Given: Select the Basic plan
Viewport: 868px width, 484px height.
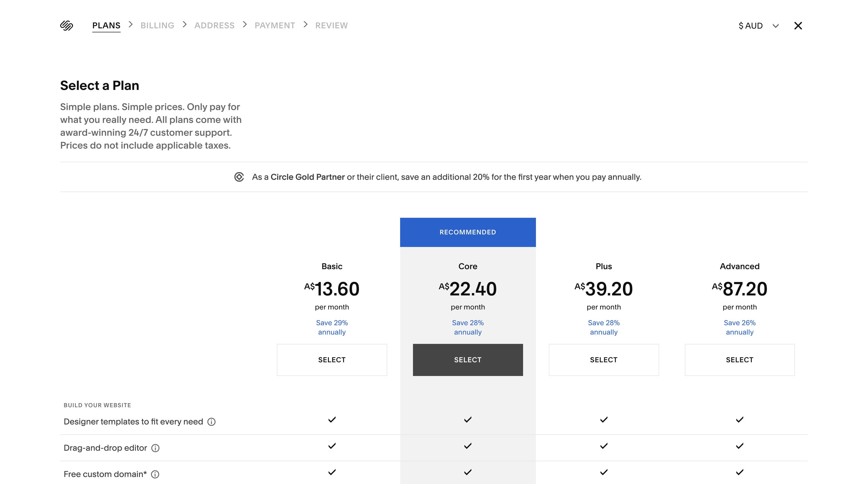Looking at the screenshot, I should pos(332,360).
